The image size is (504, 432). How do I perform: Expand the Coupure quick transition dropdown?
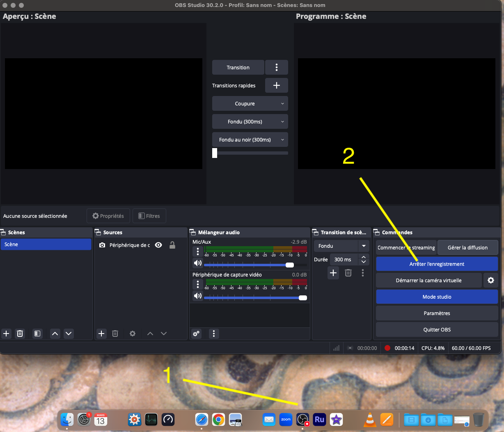point(282,104)
